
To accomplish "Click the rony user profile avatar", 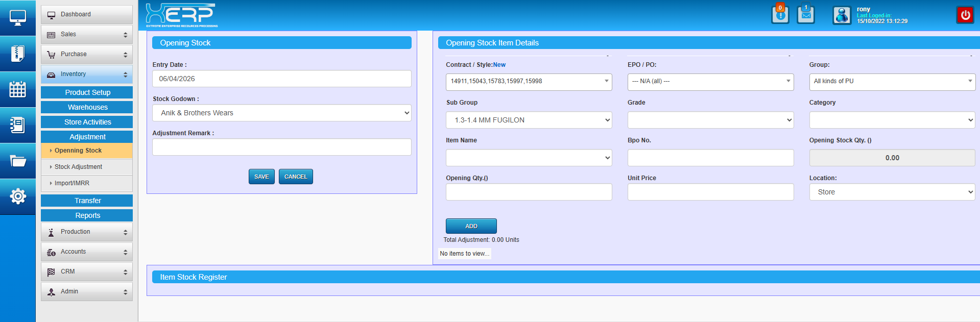I will (842, 15).
